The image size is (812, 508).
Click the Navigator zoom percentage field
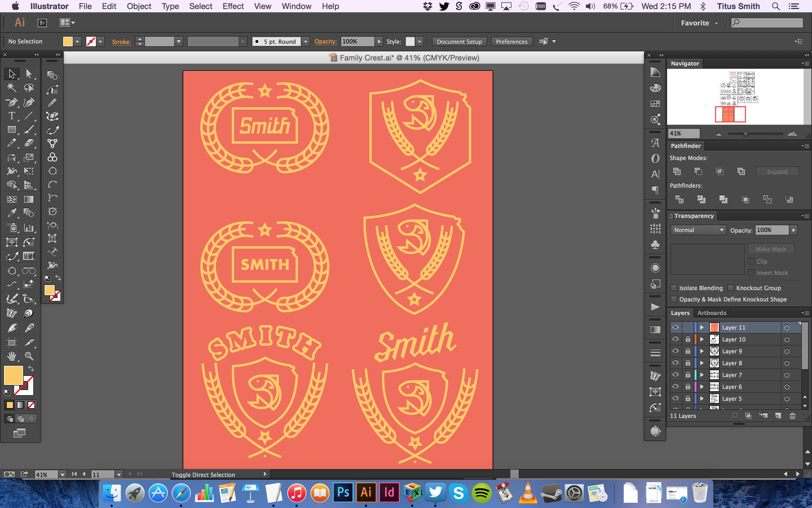(684, 133)
